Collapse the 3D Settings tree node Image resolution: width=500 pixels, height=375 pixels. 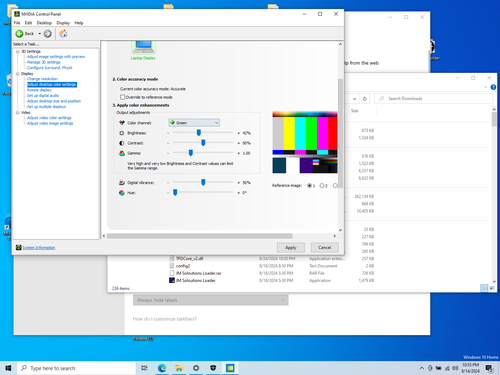18,51
